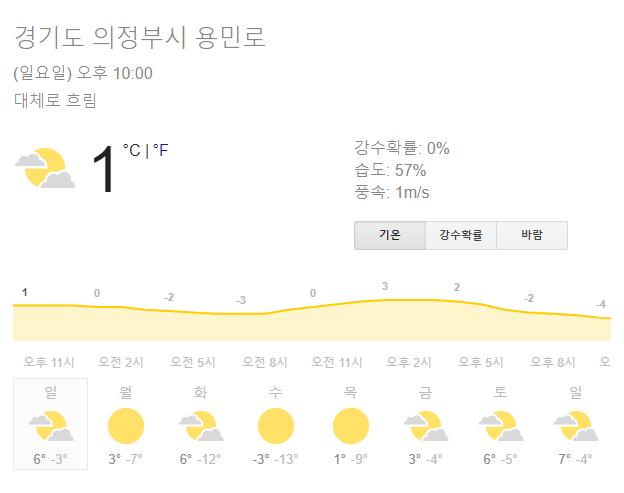Click the 오후 11시 time label on chart
This screenshot has height=493, width=624.
coord(48,362)
